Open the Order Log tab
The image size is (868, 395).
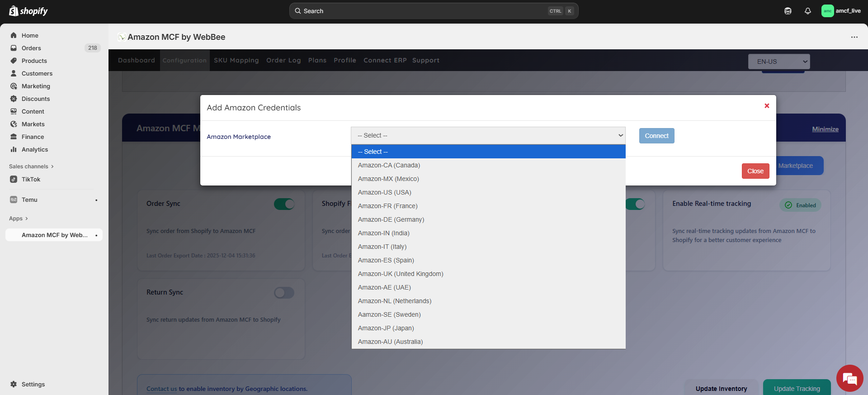283,60
